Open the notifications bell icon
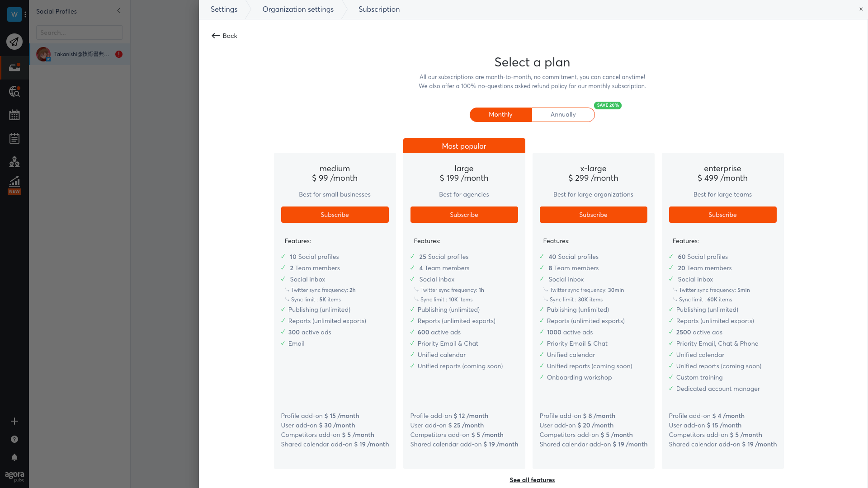This screenshot has width=868, height=488. pos(14,457)
